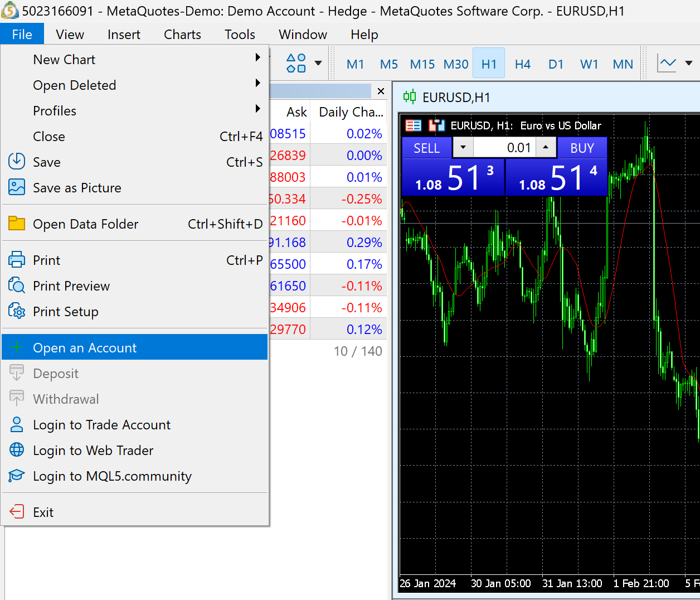Click the MQL5.community graduation cap icon

tap(17, 476)
